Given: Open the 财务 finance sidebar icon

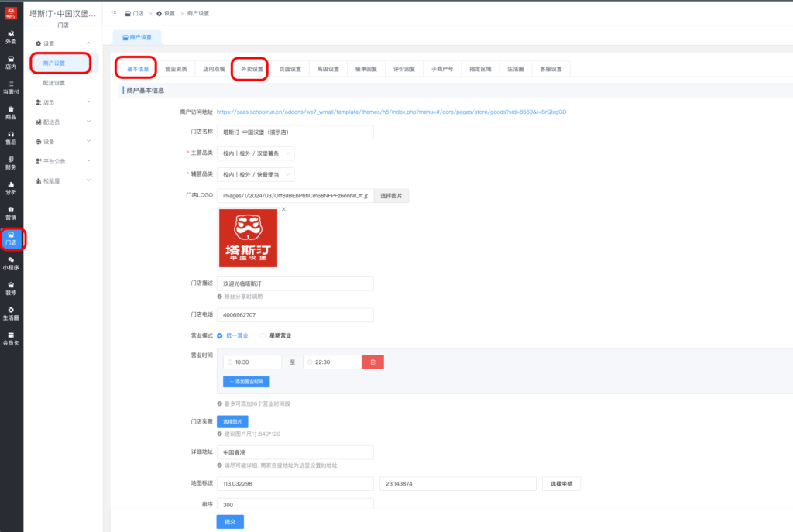Looking at the screenshot, I should (11, 163).
